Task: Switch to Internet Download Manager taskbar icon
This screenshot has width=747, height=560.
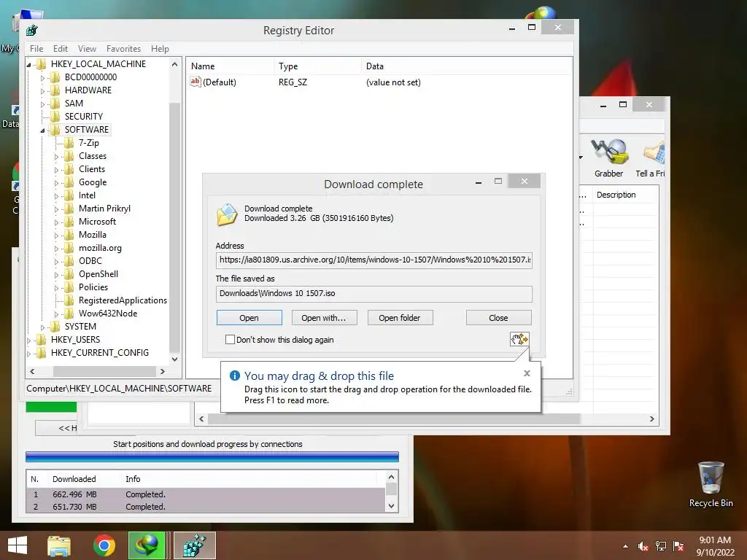Action: (x=147, y=545)
